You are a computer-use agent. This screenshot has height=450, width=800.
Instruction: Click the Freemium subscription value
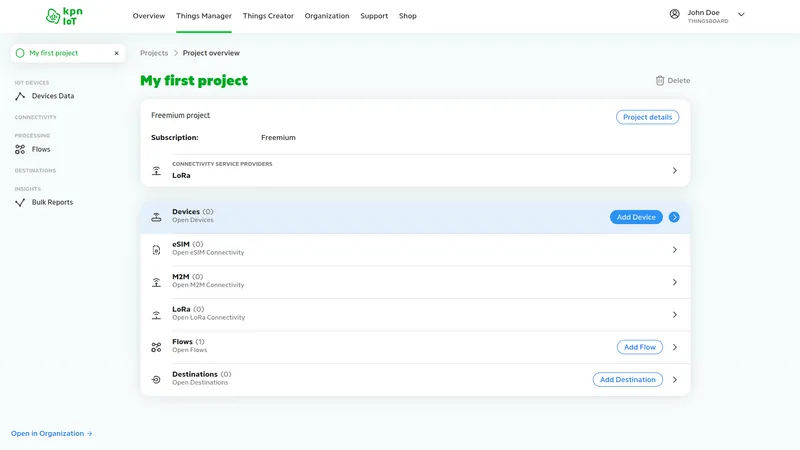point(278,137)
